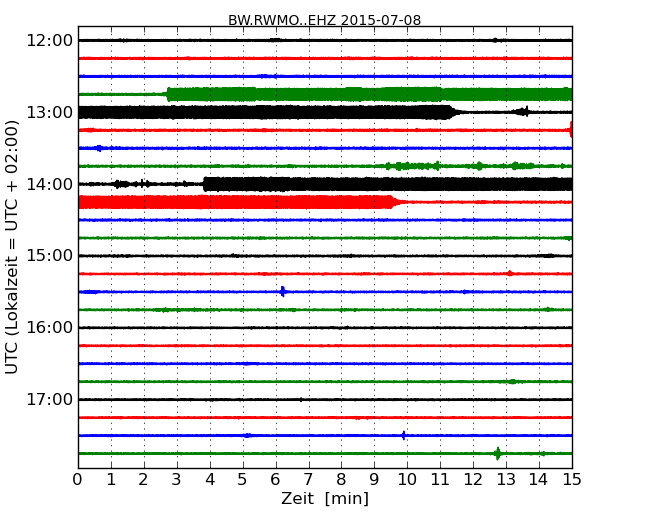Click the x-axis tick label 2
This screenshot has height=520, width=650.
(143, 479)
